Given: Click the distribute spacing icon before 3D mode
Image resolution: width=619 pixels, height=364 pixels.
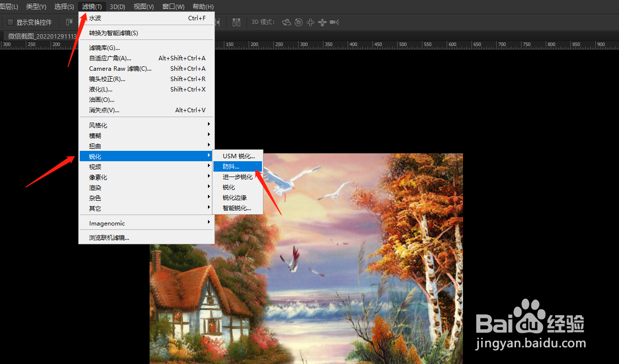Looking at the screenshot, I should pos(236,22).
